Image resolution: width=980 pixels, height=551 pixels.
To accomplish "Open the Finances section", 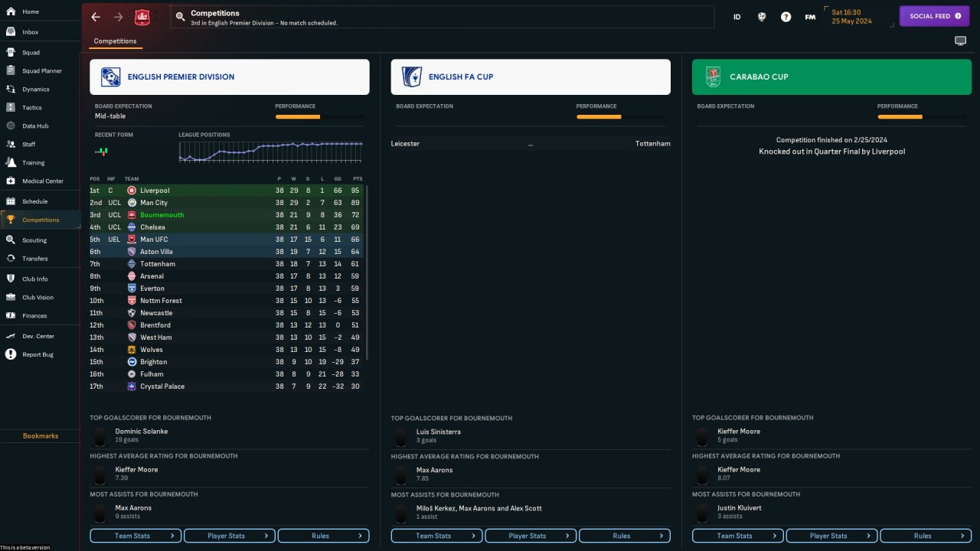I will pos(34,315).
